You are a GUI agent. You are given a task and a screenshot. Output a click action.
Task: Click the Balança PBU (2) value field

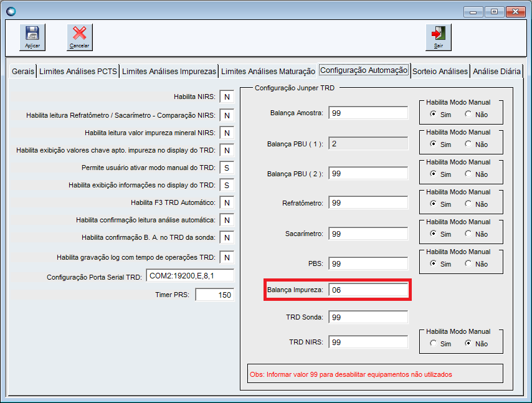368,173
